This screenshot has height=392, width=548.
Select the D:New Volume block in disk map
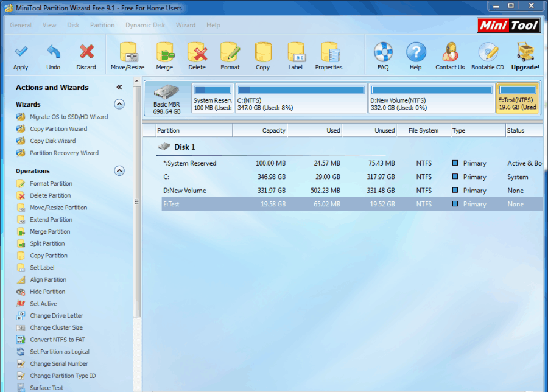pos(432,99)
